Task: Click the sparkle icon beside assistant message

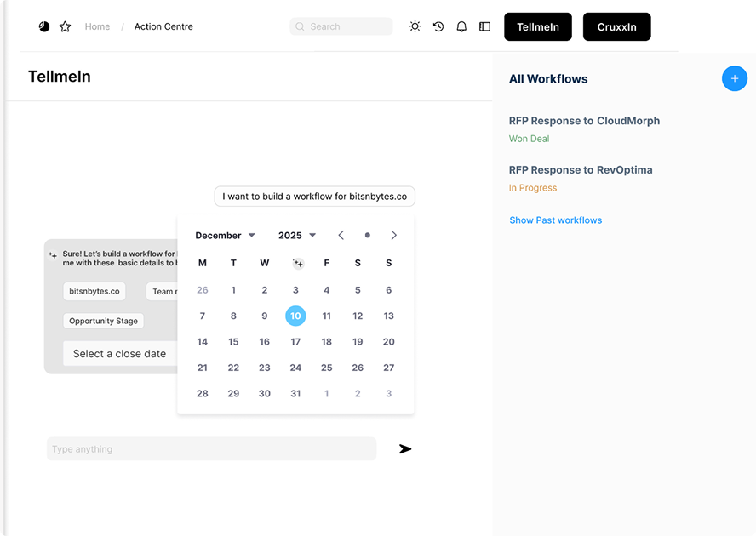Action: (53, 255)
